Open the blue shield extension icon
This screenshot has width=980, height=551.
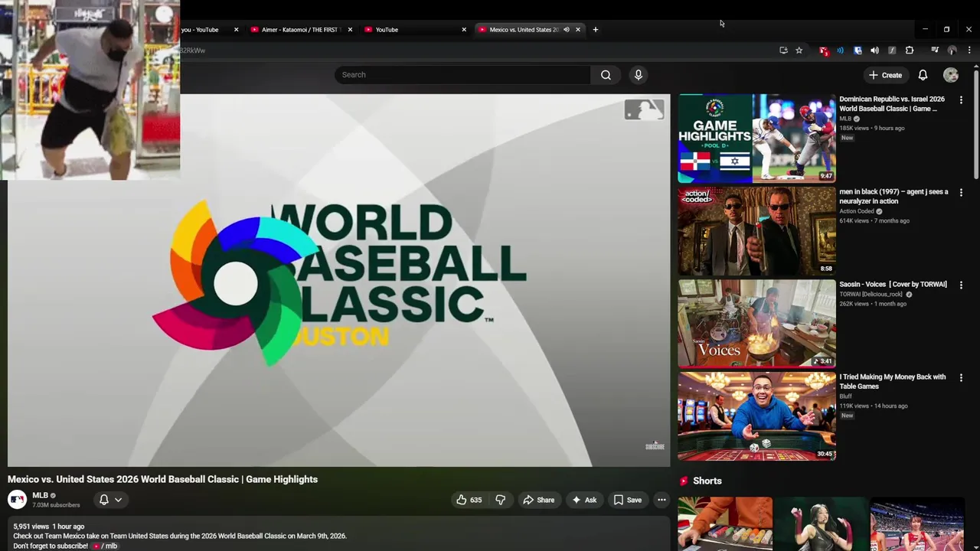coord(857,51)
